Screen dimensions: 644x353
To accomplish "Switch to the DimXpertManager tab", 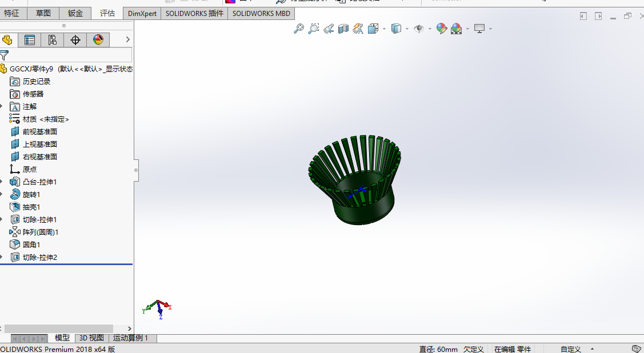I will tap(75, 40).
